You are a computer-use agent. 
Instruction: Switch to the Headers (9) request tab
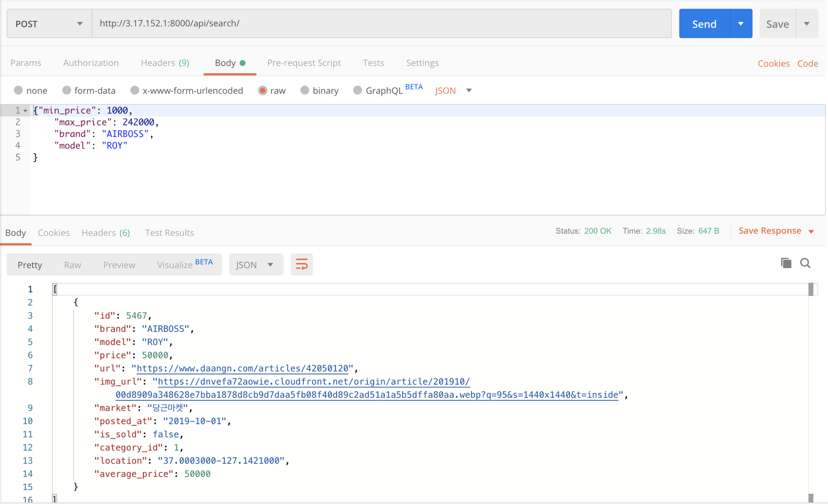pos(165,63)
